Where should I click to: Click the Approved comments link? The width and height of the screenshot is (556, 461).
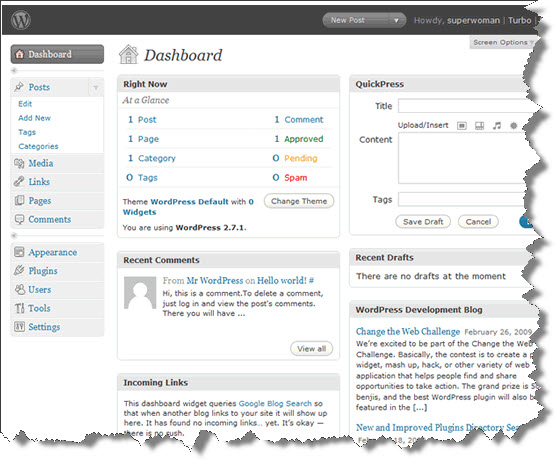pos(304,139)
